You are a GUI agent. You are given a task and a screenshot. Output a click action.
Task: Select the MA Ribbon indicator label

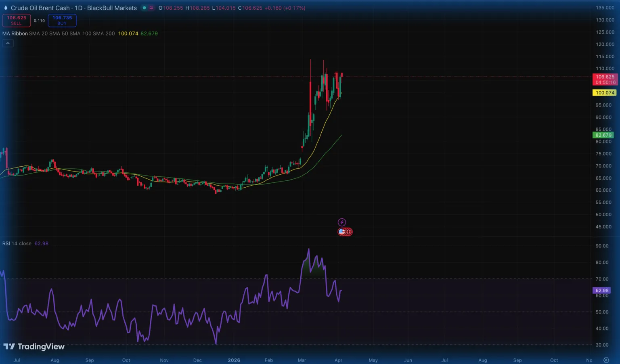15,33
